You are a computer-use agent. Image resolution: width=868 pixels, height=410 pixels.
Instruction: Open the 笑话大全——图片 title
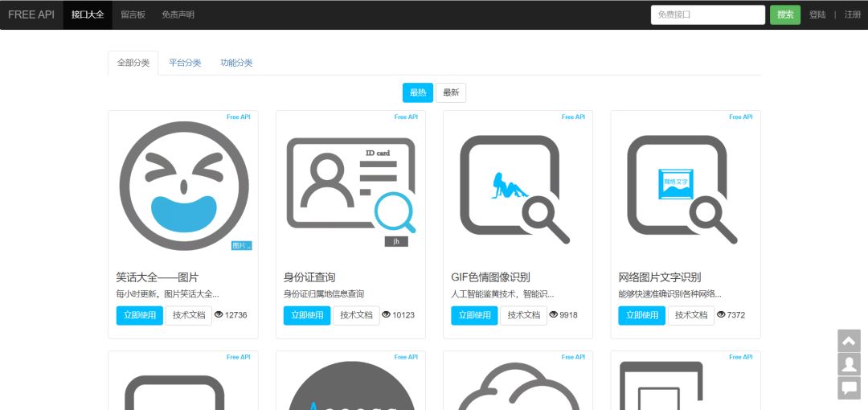158,277
